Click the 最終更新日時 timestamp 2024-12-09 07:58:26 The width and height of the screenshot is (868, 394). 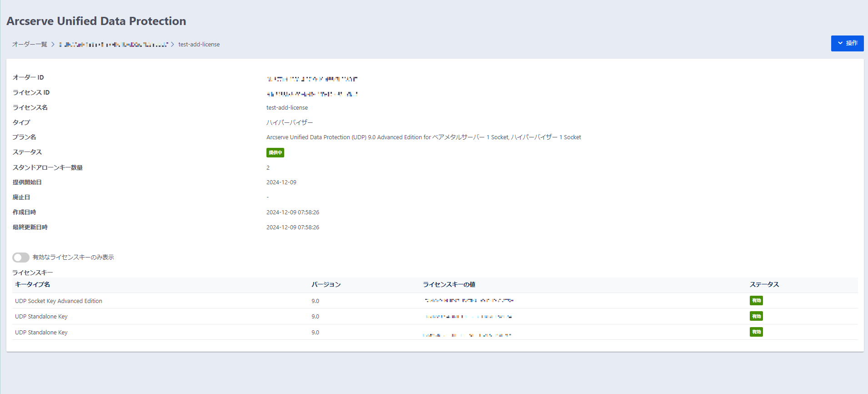click(x=293, y=227)
